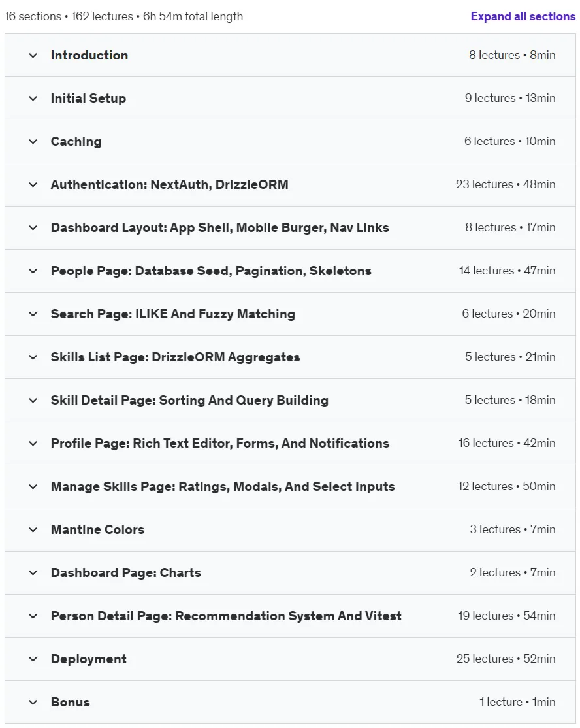Open Search Page: ILIKE And Fuzzy Matching title

coord(172,314)
